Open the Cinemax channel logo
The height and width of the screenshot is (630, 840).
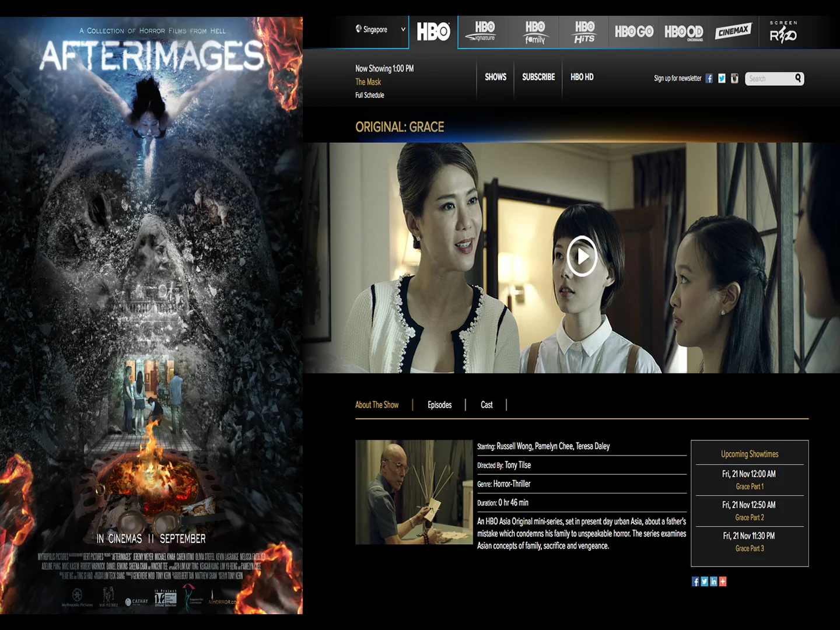(733, 31)
